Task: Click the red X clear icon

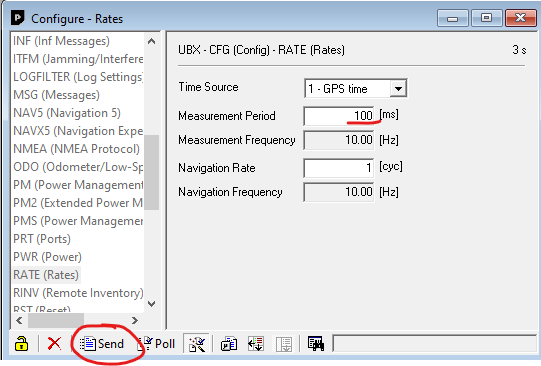Action: point(54,344)
